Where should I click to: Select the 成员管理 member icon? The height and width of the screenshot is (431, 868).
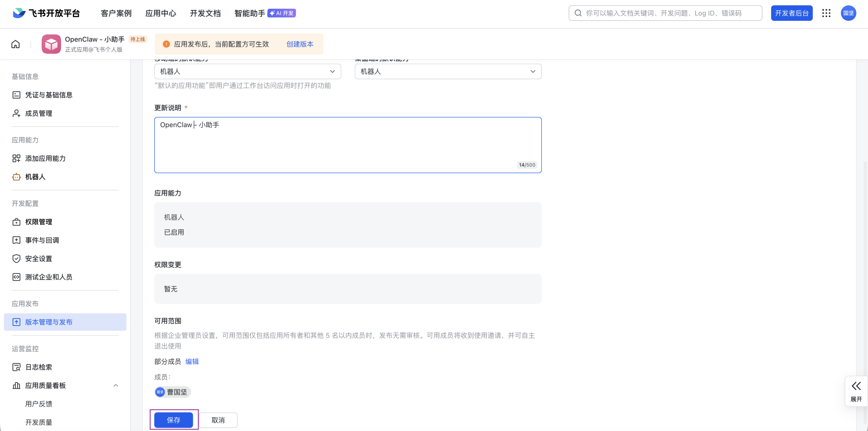tap(16, 113)
